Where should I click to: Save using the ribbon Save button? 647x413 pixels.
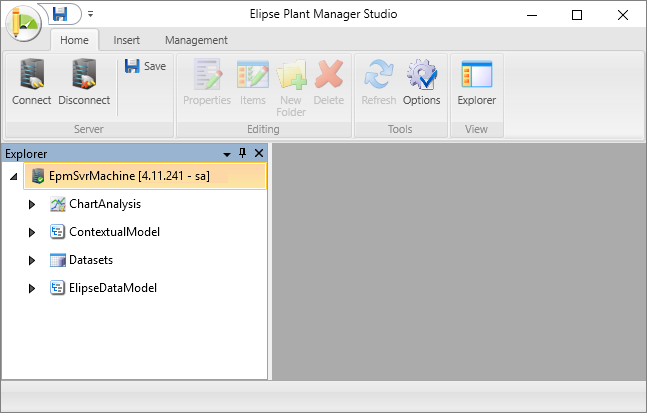coord(145,66)
